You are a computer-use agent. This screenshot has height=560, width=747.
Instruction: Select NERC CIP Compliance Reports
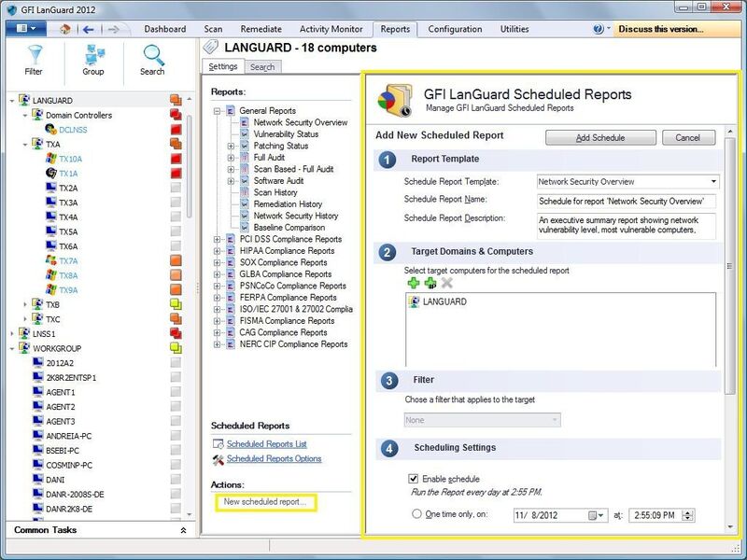pos(293,344)
